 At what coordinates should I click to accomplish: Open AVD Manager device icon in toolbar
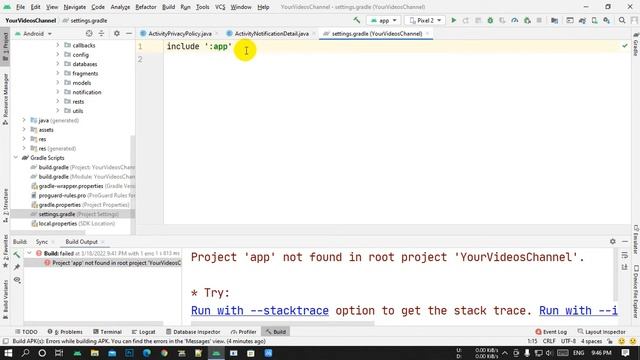(595, 20)
